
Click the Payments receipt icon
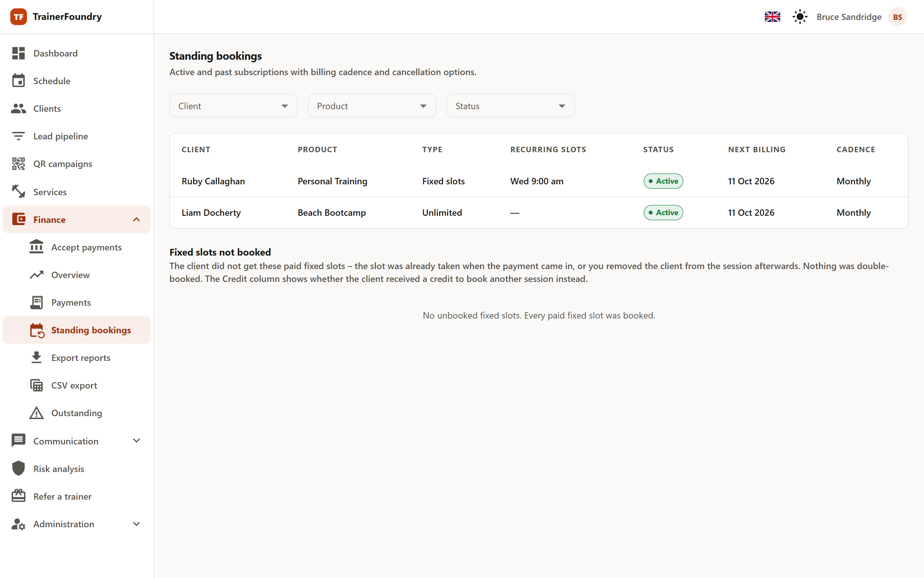click(x=37, y=302)
